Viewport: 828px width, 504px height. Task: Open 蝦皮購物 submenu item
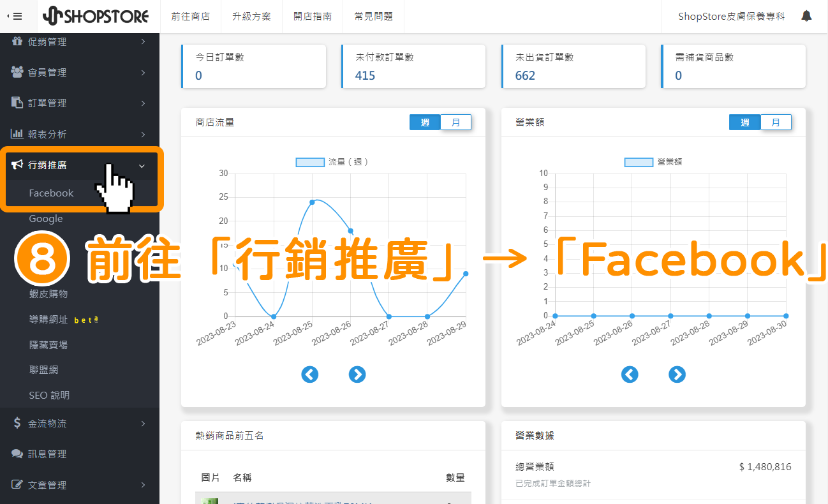pyautogui.click(x=48, y=293)
